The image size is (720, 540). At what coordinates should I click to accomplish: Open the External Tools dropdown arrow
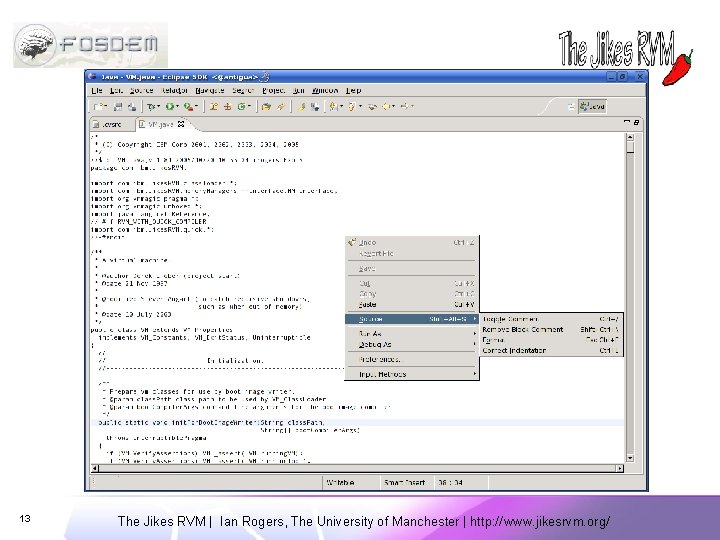(x=196, y=107)
